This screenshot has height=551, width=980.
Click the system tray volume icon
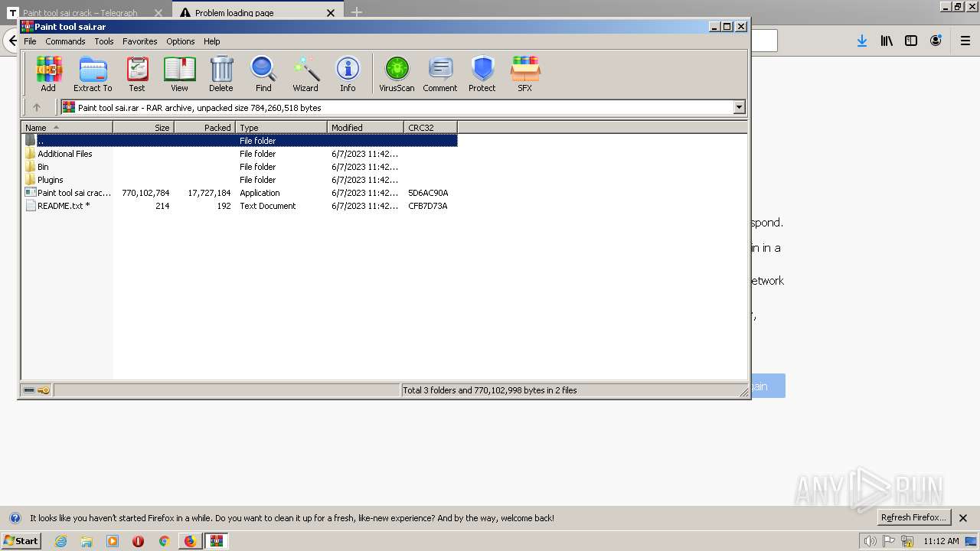click(871, 541)
